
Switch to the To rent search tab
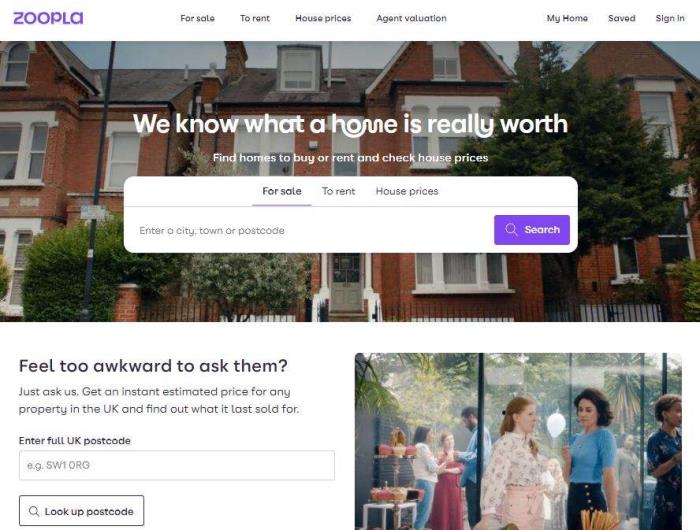coord(338,191)
